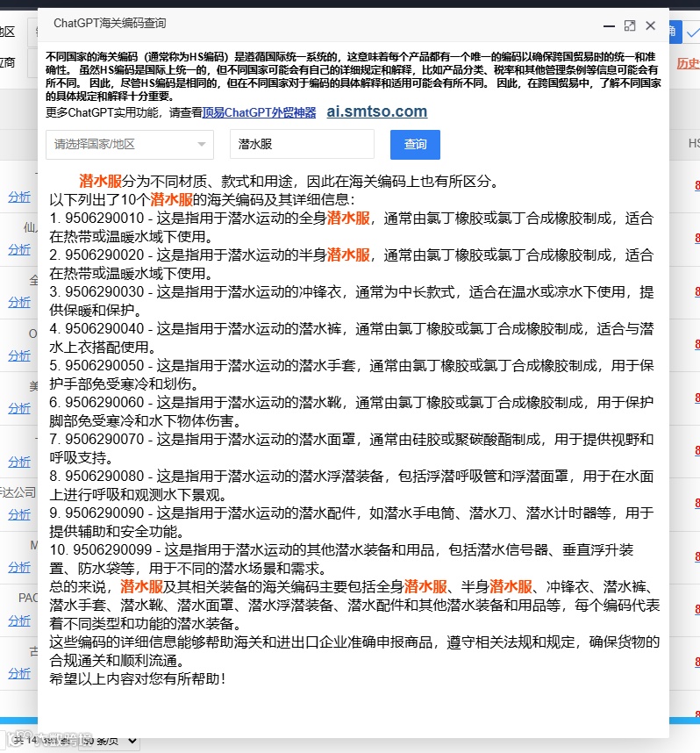Click the HS code 9506290070
Image resolution: width=700 pixels, height=753 pixels.
(x=104, y=440)
